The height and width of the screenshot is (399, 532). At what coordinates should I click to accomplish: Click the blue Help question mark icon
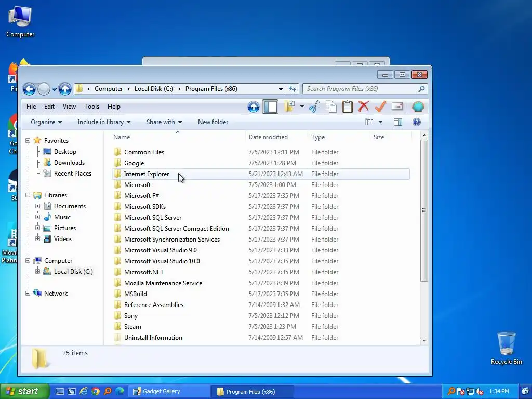pyautogui.click(x=416, y=122)
